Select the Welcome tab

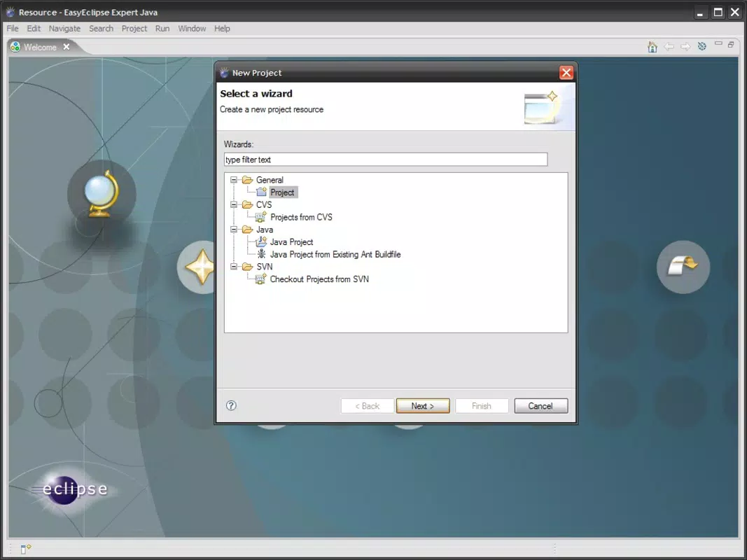coord(40,47)
